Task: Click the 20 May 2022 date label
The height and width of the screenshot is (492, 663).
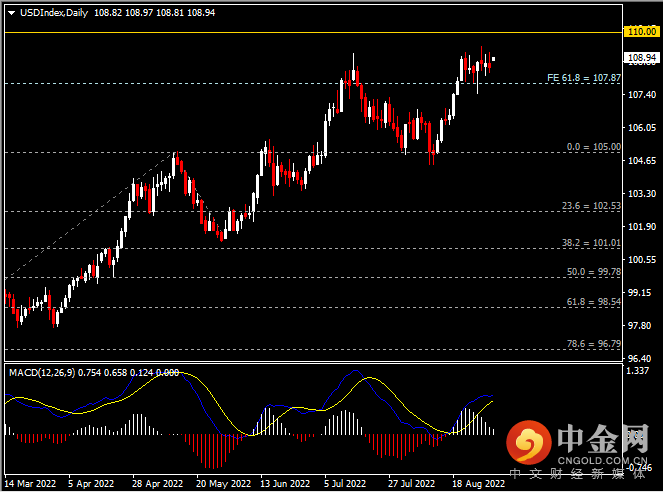Action: pos(223,484)
